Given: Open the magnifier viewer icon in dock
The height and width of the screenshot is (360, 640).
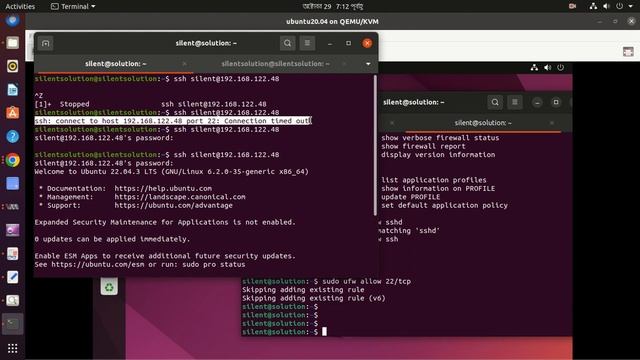Looking at the screenshot, I should [x=12, y=301].
